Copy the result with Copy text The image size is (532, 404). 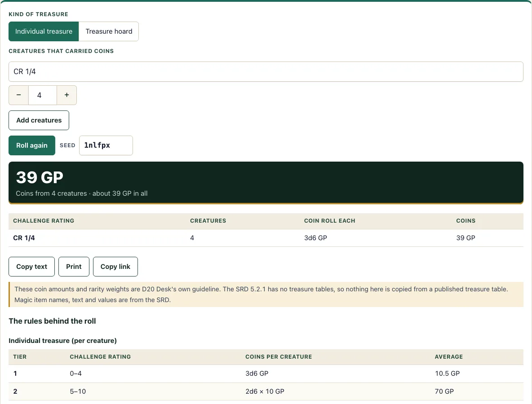click(31, 267)
